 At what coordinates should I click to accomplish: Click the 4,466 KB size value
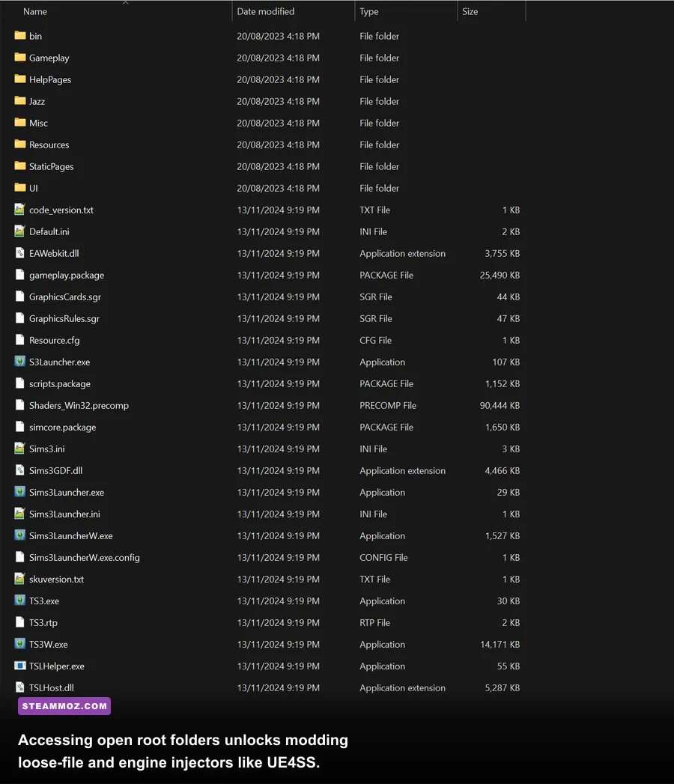tap(502, 470)
